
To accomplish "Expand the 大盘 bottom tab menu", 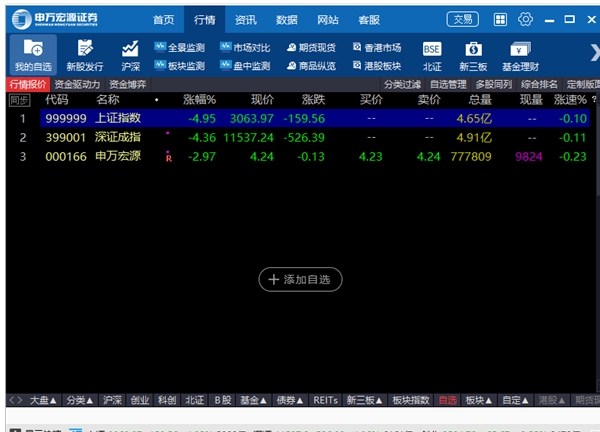I will tap(43, 400).
